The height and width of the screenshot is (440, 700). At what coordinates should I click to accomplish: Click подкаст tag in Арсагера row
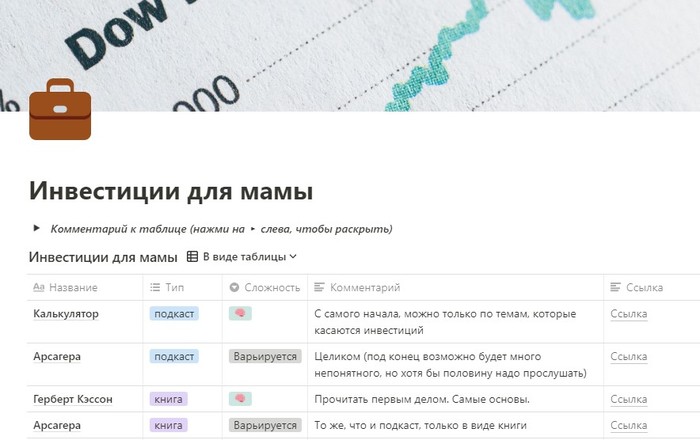click(174, 357)
